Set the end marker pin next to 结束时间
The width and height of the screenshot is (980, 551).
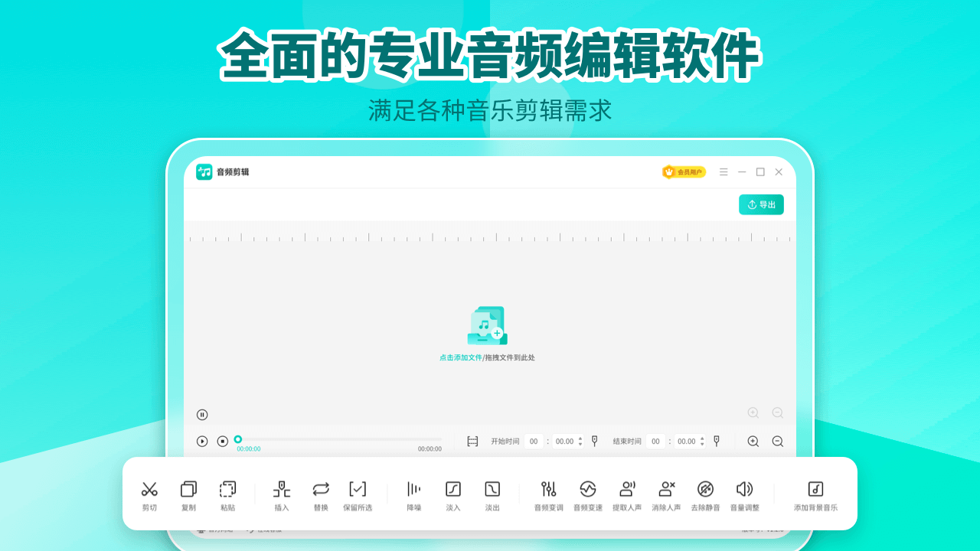(716, 441)
